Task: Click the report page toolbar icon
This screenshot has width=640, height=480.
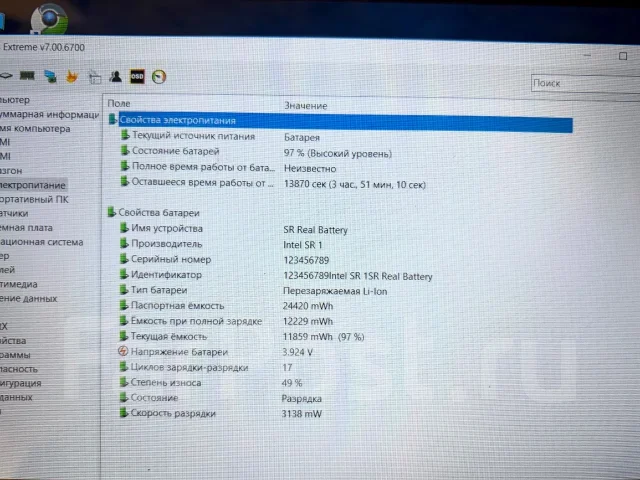Action: [x=95, y=77]
